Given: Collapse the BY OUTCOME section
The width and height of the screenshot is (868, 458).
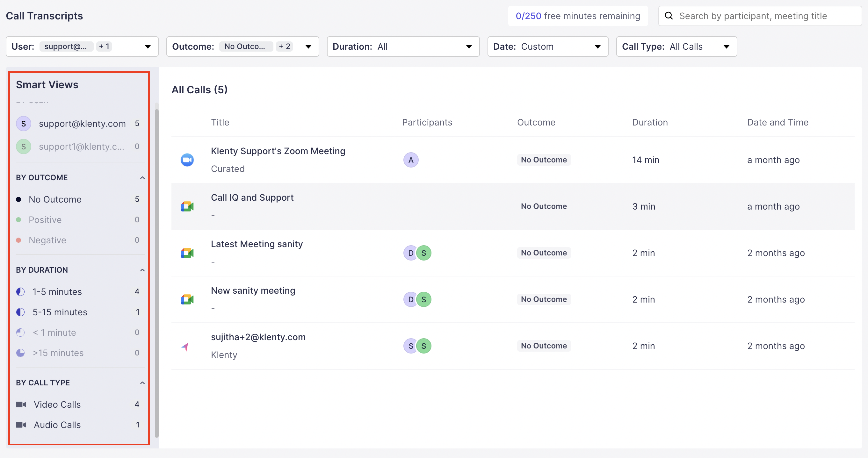Looking at the screenshot, I should (x=142, y=177).
